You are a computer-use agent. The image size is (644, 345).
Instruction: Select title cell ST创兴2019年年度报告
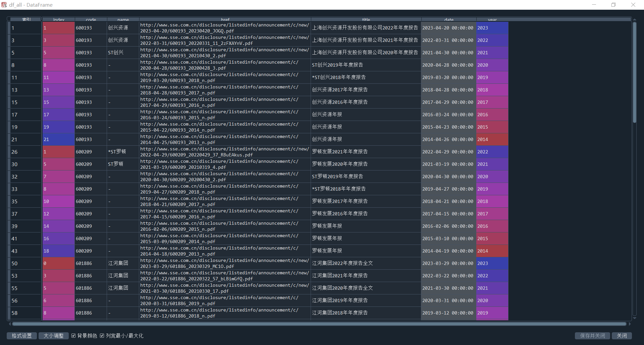click(x=366, y=65)
